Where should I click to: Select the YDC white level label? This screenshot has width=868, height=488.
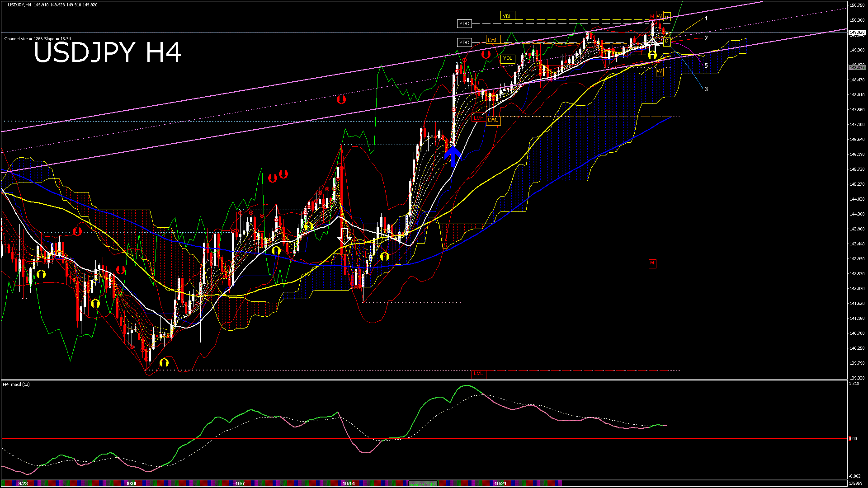tap(464, 23)
